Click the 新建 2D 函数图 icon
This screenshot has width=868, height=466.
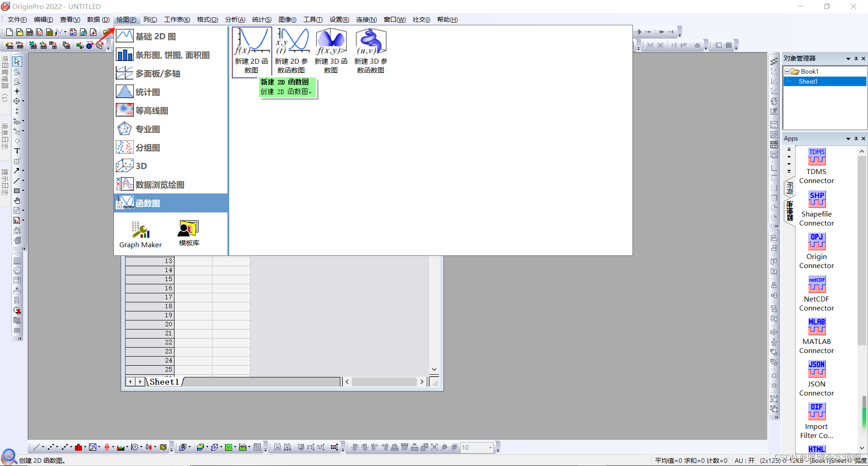click(251, 51)
